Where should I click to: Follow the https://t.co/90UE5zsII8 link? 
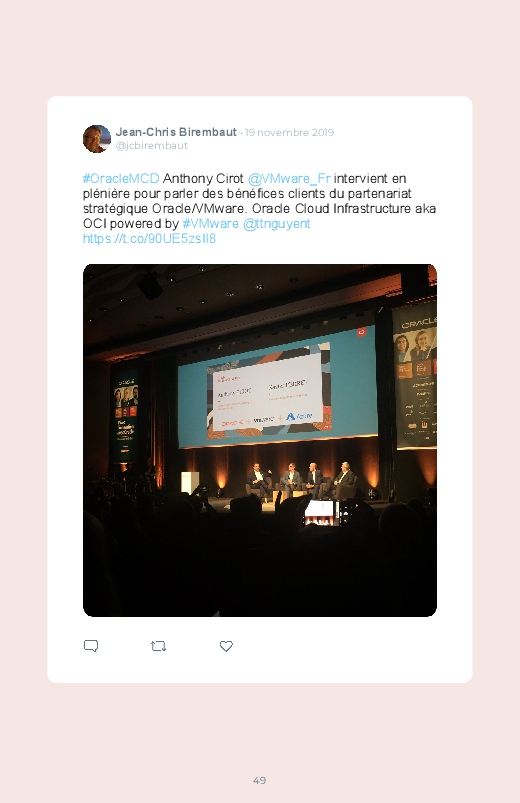(150, 239)
